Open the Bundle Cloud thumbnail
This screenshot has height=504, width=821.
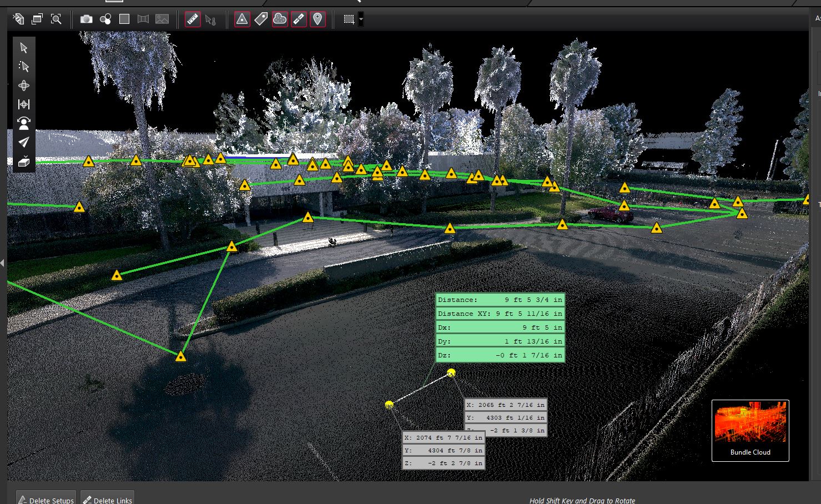750,430
